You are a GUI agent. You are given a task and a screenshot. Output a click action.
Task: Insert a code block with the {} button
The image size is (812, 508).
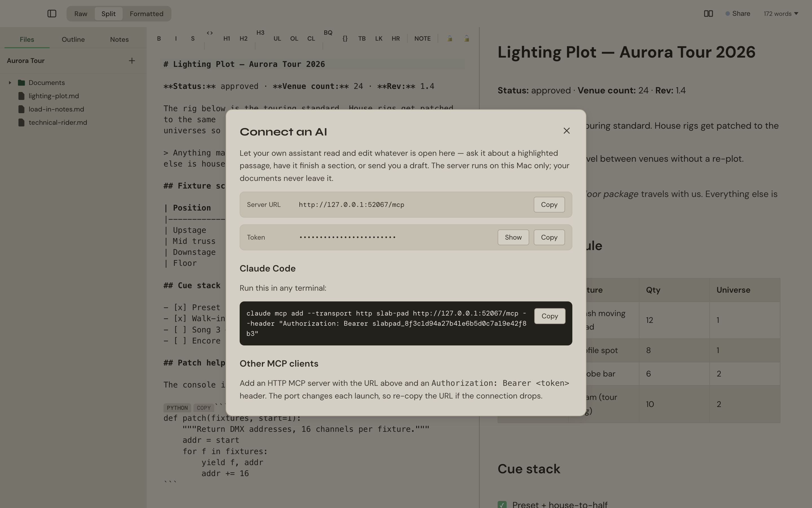click(345, 39)
